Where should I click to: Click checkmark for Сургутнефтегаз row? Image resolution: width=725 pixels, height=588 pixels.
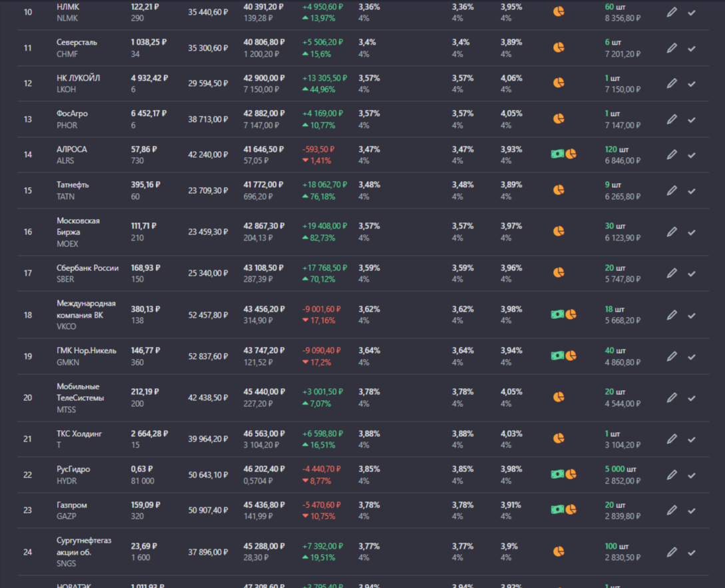tap(692, 553)
